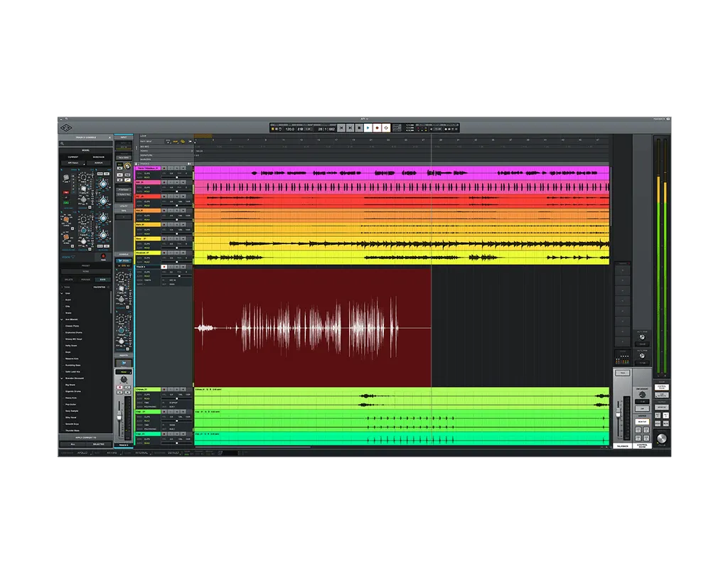Switch to the SIDECHAIN tab
This screenshot has height=572, width=728.
click(98, 157)
